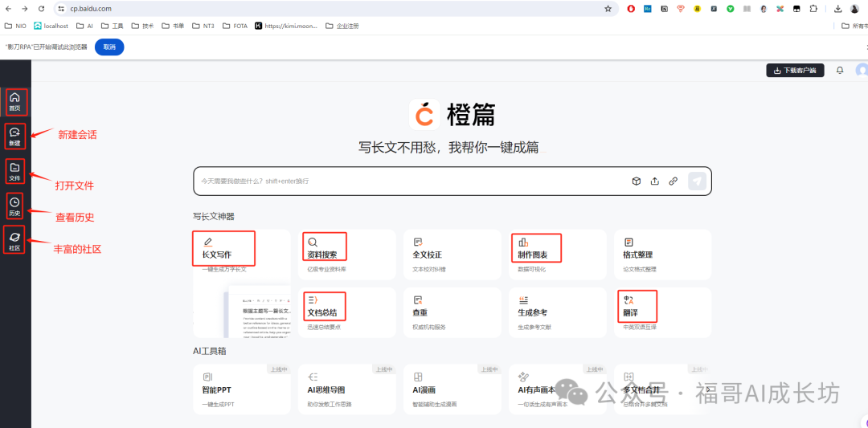Screen dimensions: 868x428
Task: Open AI漫画 comic tool card
Action: click(452, 389)
